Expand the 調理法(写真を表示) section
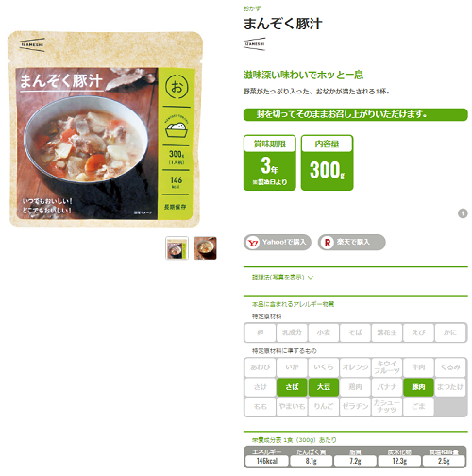Image resolution: width=472 pixels, height=476 pixels. (282, 278)
